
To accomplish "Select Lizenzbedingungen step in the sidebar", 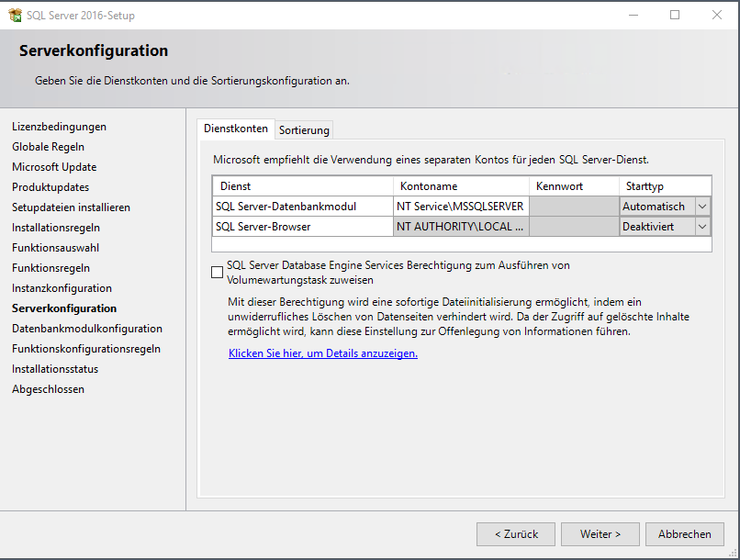I will click(59, 127).
